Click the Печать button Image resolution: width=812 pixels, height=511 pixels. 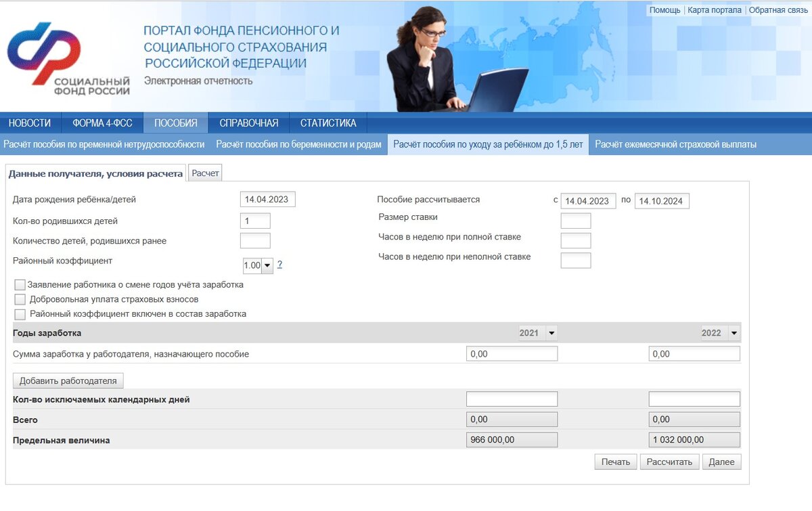[x=616, y=462]
